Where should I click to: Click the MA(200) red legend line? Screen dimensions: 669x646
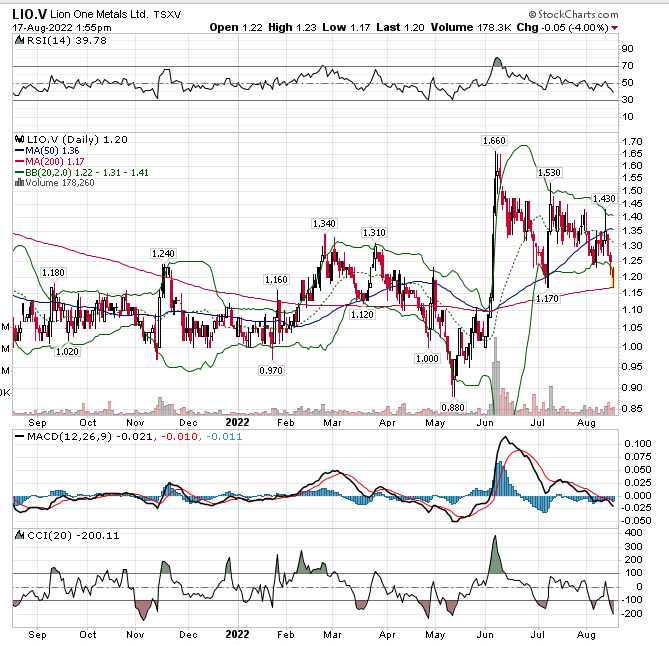[x=19, y=162]
